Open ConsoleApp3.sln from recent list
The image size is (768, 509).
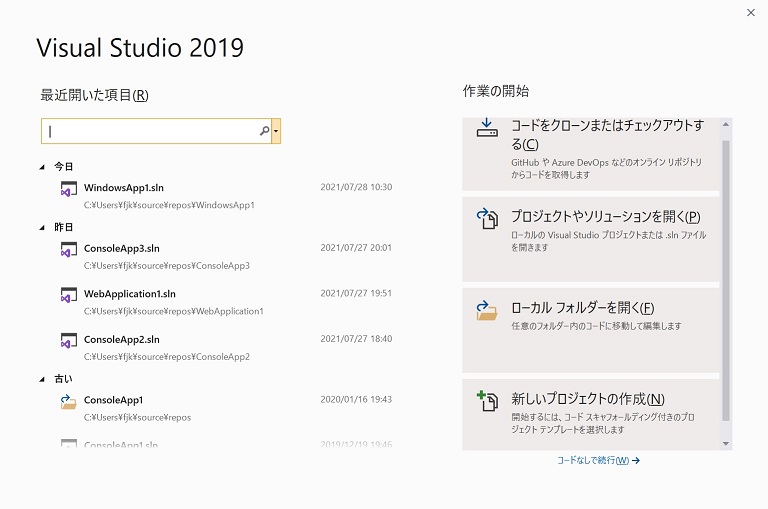[226, 256]
